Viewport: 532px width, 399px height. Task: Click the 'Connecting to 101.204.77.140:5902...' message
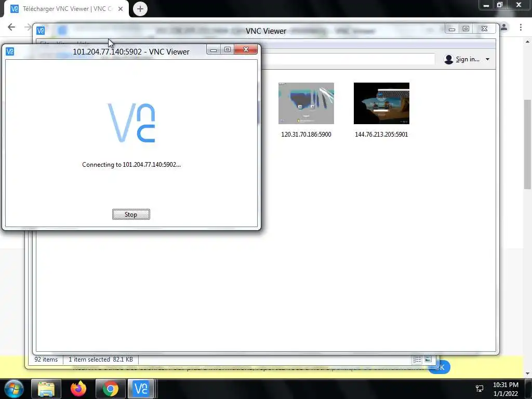pos(131,165)
